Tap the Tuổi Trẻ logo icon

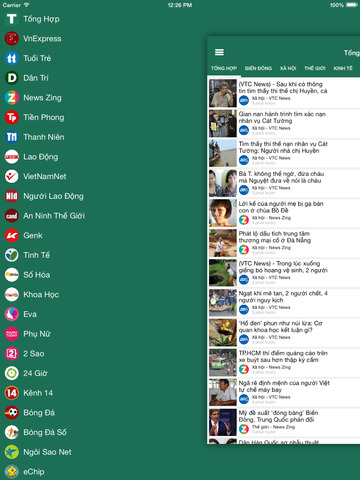pyautogui.click(x=12, y=58)
